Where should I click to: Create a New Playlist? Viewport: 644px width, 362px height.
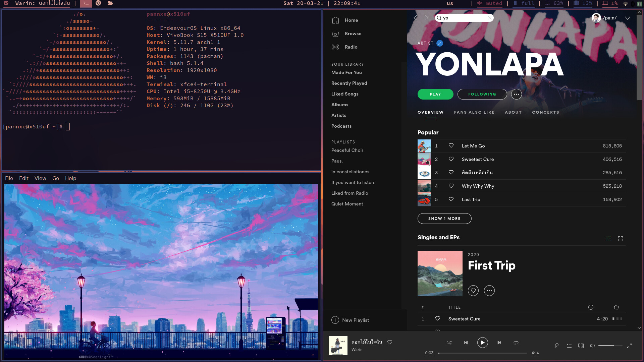(350, 320)
